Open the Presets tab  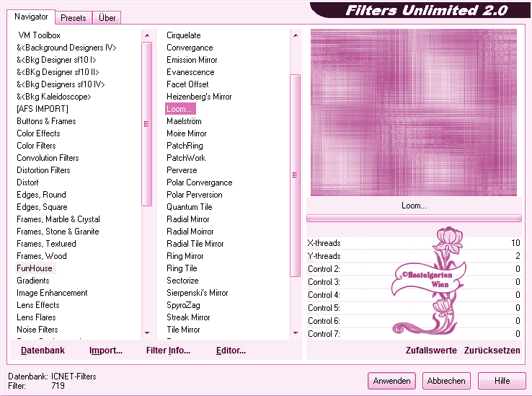pyautogui.click(x=74, y=17)
